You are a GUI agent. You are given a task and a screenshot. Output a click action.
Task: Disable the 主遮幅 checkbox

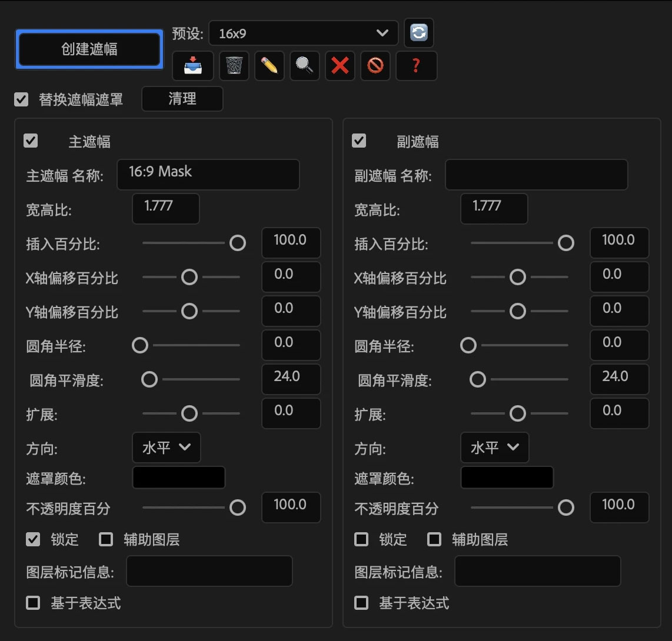tap(31, 141)
